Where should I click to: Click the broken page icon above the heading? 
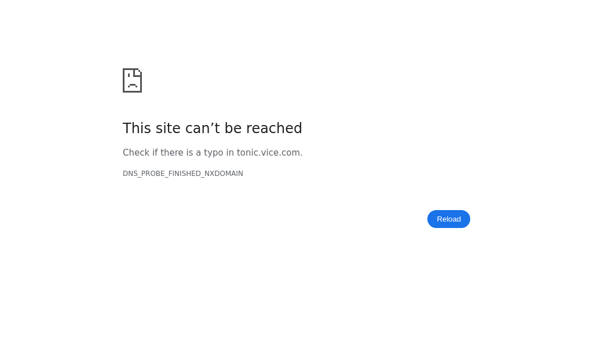tap(133, 80)
